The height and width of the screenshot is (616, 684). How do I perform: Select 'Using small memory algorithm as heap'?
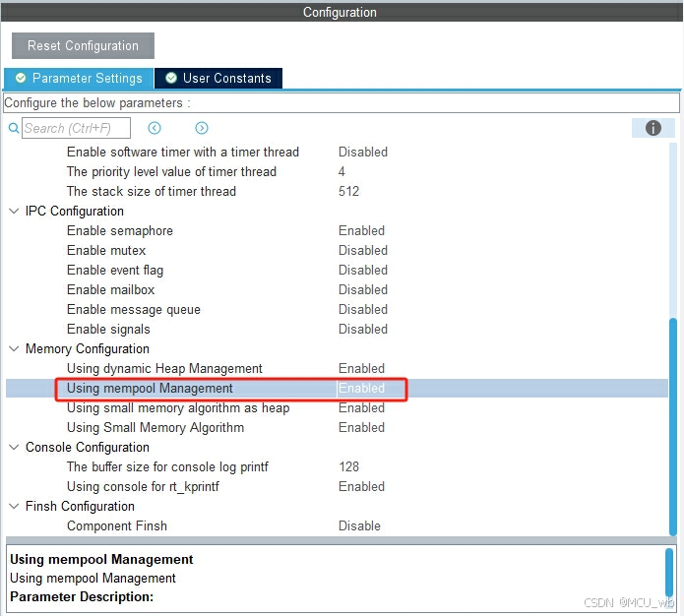(x=178, y=408)
